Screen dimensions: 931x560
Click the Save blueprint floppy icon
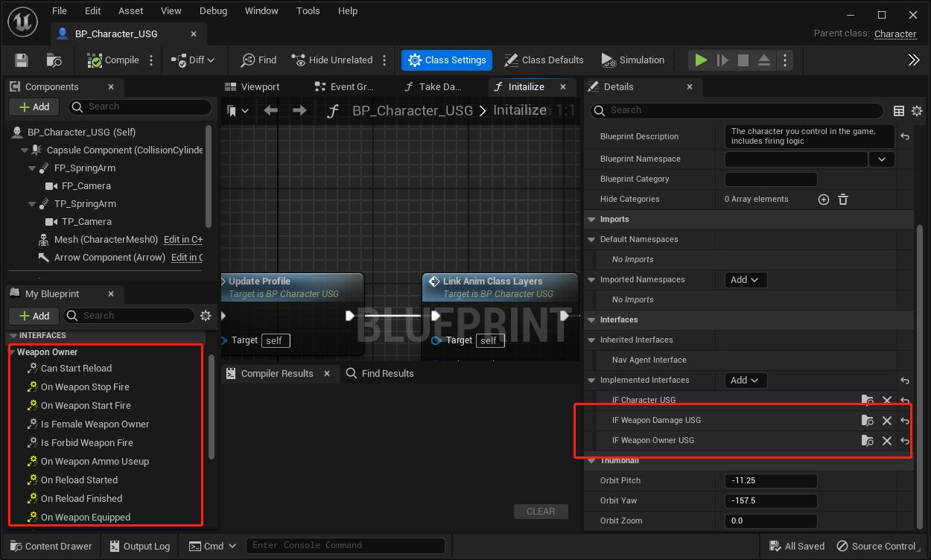coord(22,60)
